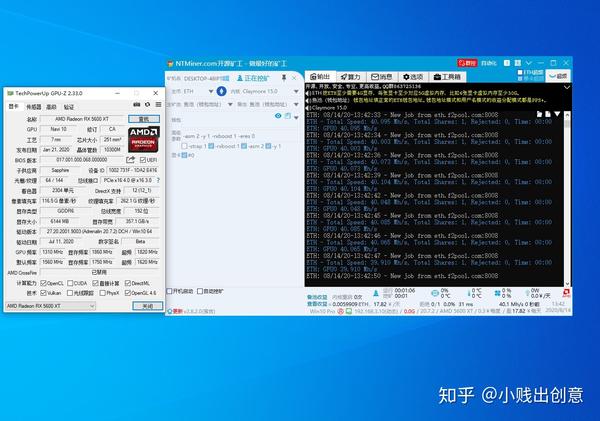The image size is (600, 421).
Task: Enable the start-on-boot checkbox in NTMiner
Action: 170,291
